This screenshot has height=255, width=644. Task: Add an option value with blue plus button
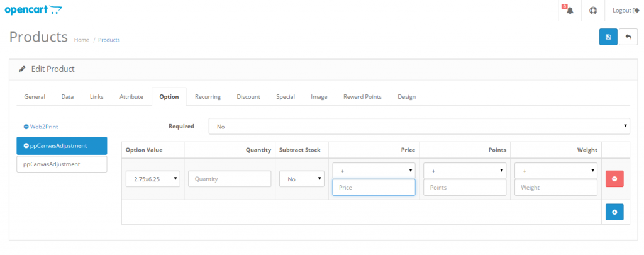[x=614, y=212]
